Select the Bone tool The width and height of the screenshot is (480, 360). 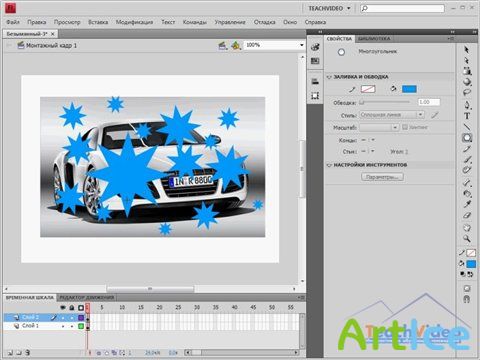[467, 183]
